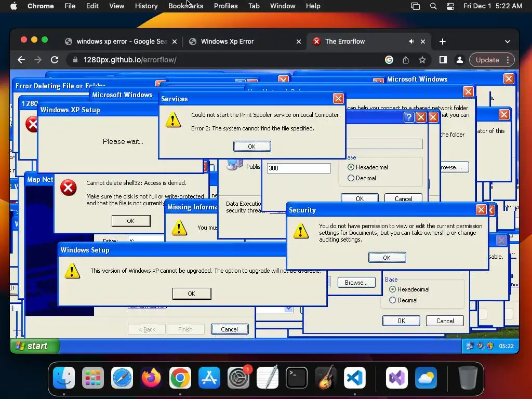Image resolution: width=532 pixels, height=399 pixels.
Task: Open macOS Control Center icon
Action: click(x=450, y=6)
